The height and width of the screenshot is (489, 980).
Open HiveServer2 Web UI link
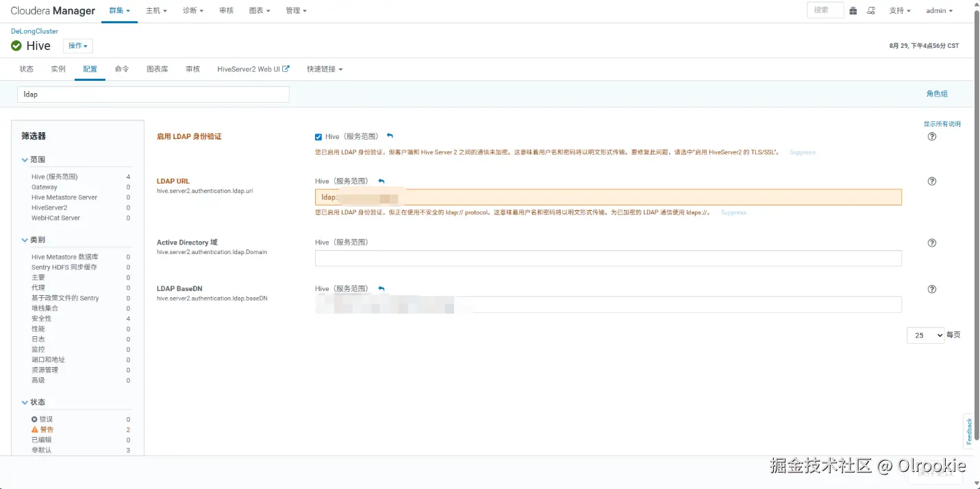click(253, 69)
